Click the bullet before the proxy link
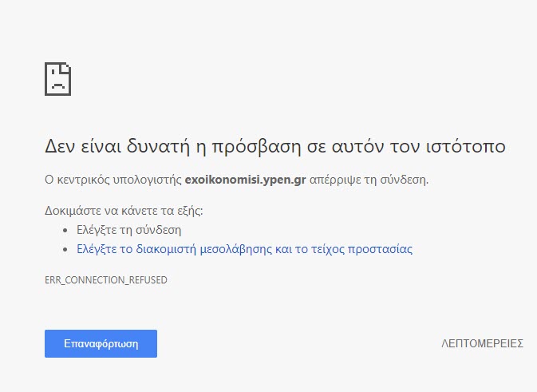 (x=65, y=249)
